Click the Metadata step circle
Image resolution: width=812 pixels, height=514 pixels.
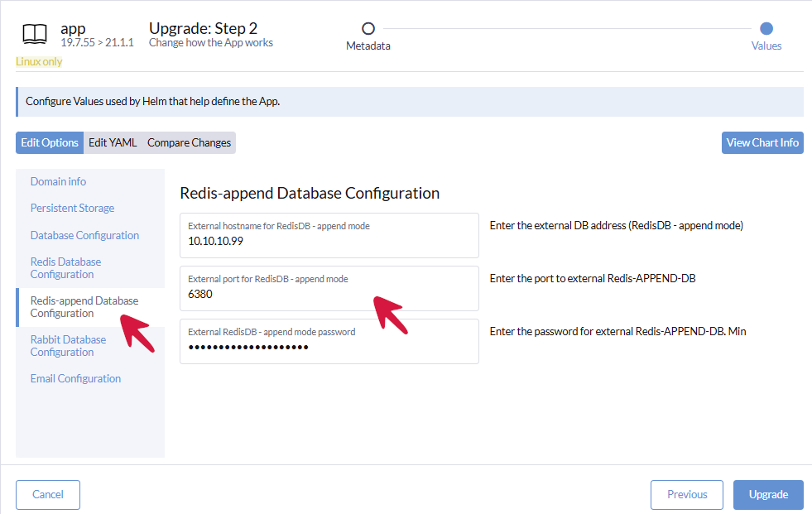368,29
